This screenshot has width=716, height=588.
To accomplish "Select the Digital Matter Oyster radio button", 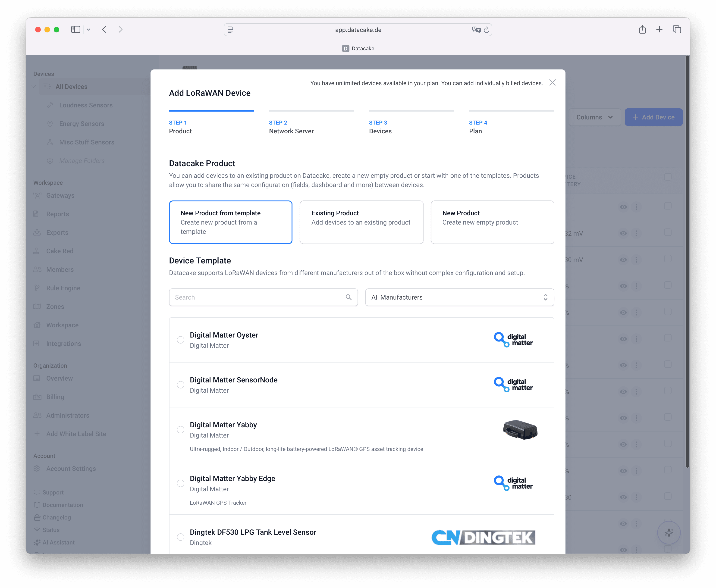I will pyautogui.click(x=181, y=340).
